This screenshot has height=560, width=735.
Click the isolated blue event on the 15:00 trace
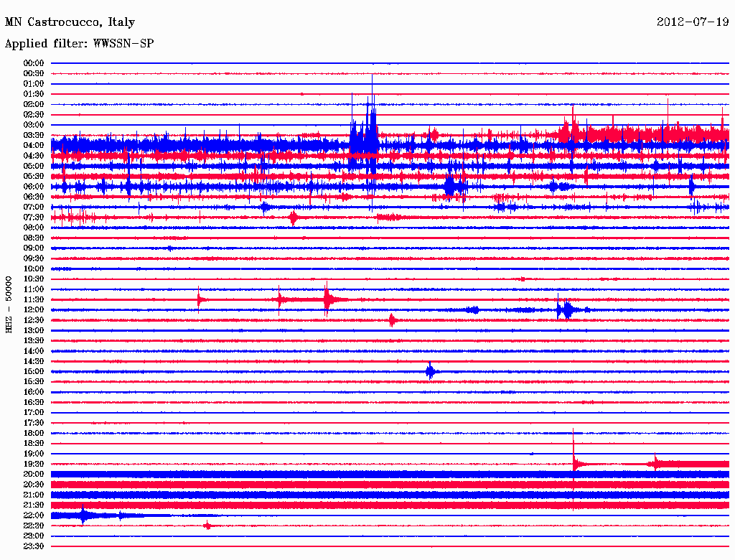(x=430, y=371)
